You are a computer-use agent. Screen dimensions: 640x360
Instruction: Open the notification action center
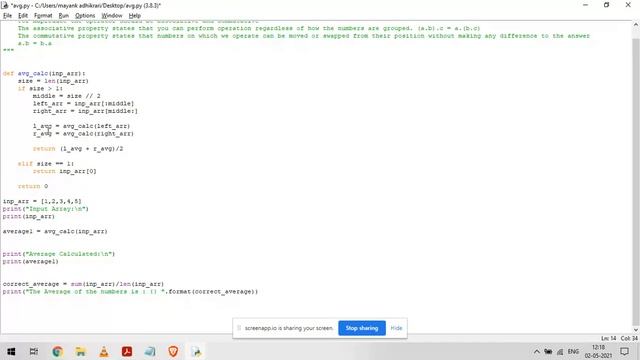[x=624, y=351]
